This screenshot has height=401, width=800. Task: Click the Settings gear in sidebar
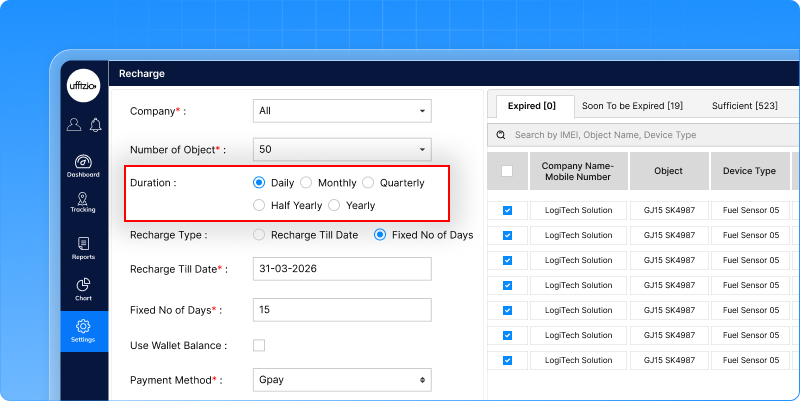83,329
